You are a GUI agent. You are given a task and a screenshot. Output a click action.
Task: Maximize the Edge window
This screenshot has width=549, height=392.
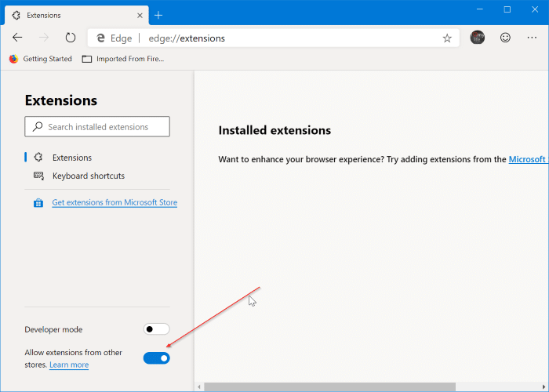tap(507, 9)
